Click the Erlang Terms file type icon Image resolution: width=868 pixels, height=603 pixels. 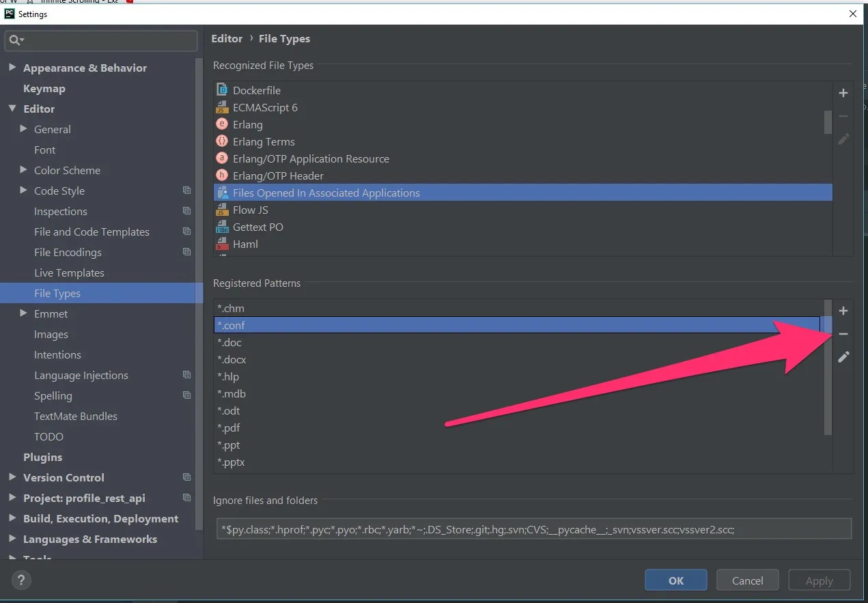click(221, 141)
